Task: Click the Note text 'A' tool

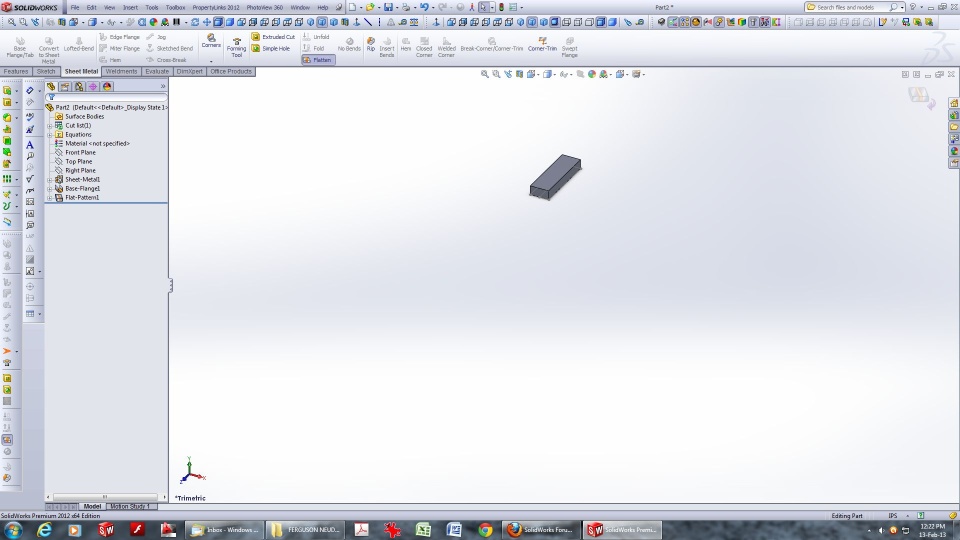Action: tap(29, 145)
